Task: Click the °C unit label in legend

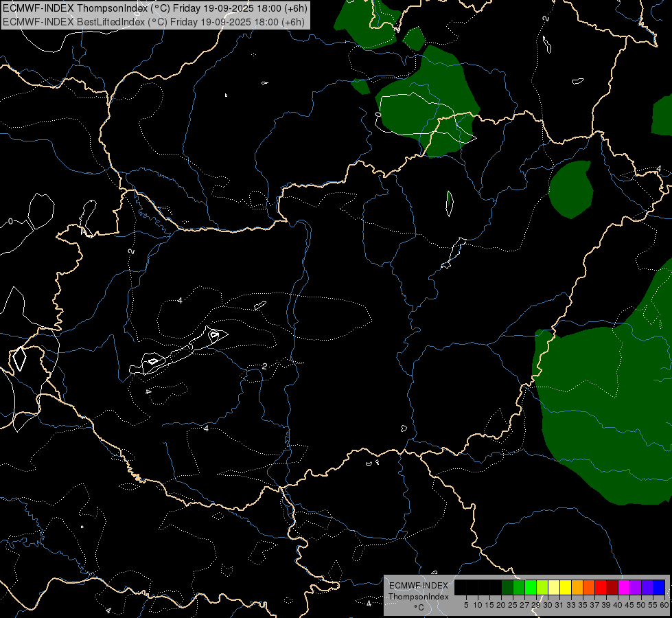Action: (x=419, y=608)
